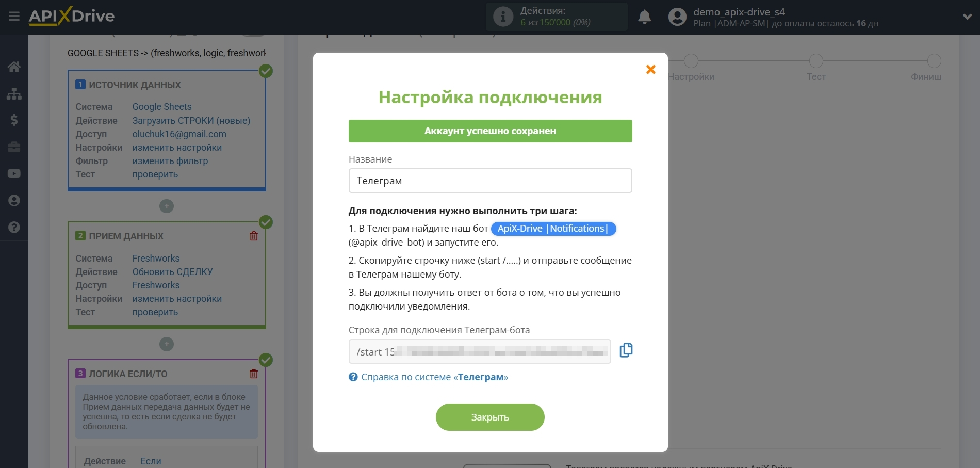
Task: Go to the home dashboard icon
Action: point(14,67)
